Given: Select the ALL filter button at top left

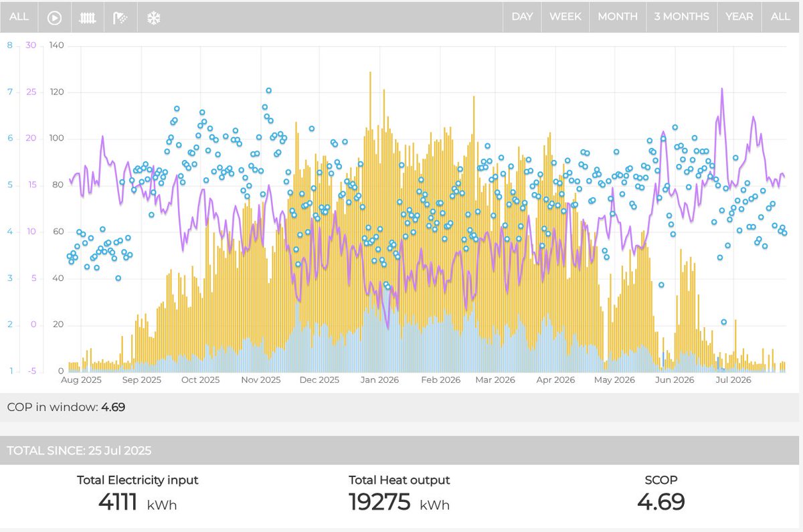Looking at the screenshot, I should (19, 17).
